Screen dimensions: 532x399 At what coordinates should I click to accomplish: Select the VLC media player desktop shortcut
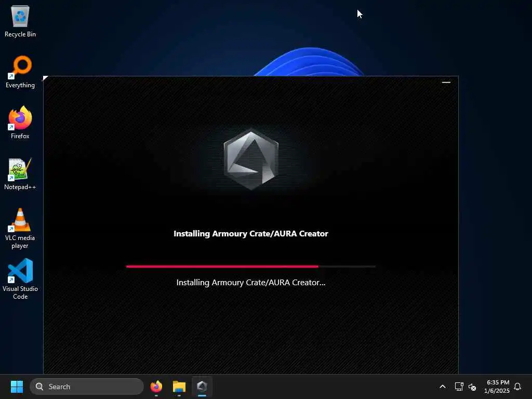20,229
